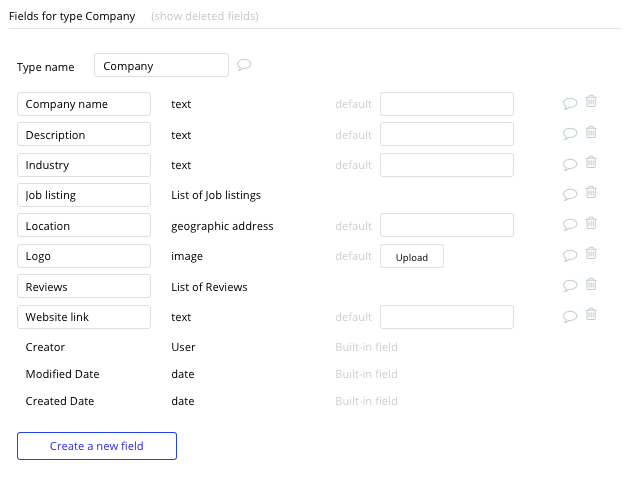The width and height of the screenshot is (629, 477).
Task: Edit the Job listing field name box
Action: point(84,195)
